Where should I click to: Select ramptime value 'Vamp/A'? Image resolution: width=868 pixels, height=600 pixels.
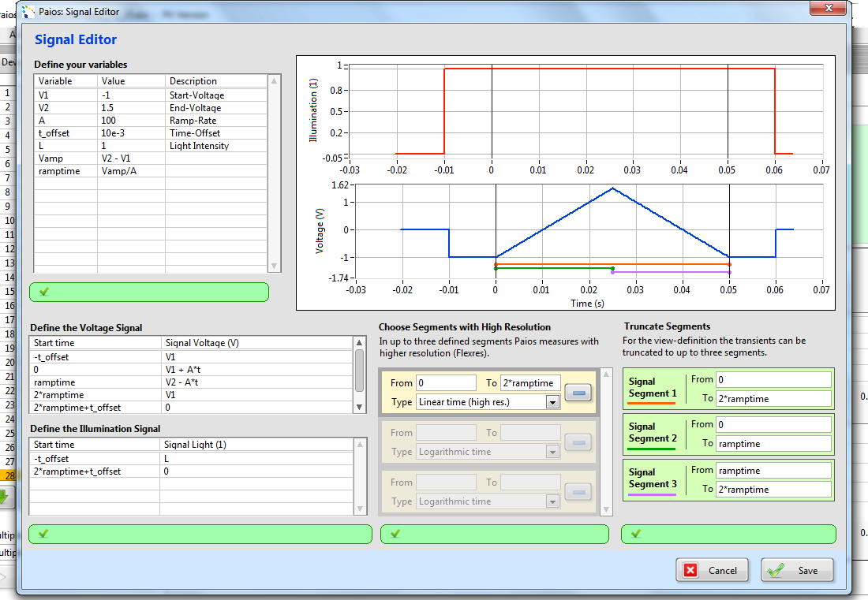click(131, 171)
